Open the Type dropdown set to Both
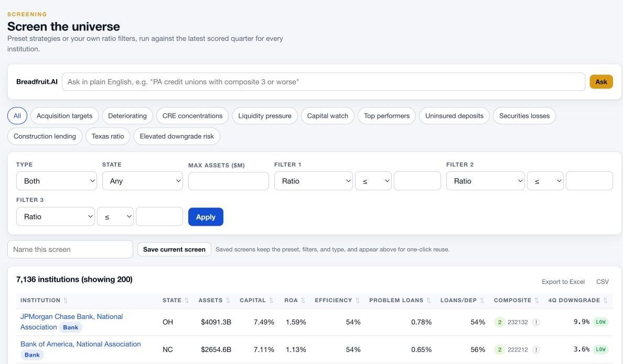This screenshot has width=623, height=364. click(x=57, y=181)
